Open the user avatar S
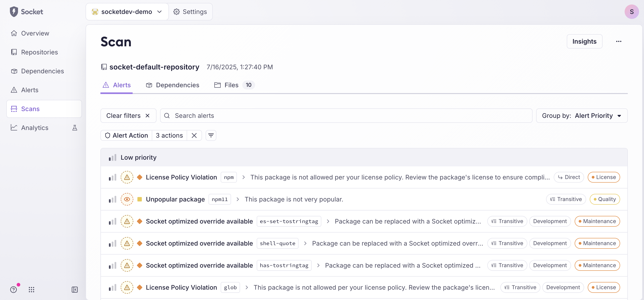 click(631, 12)
